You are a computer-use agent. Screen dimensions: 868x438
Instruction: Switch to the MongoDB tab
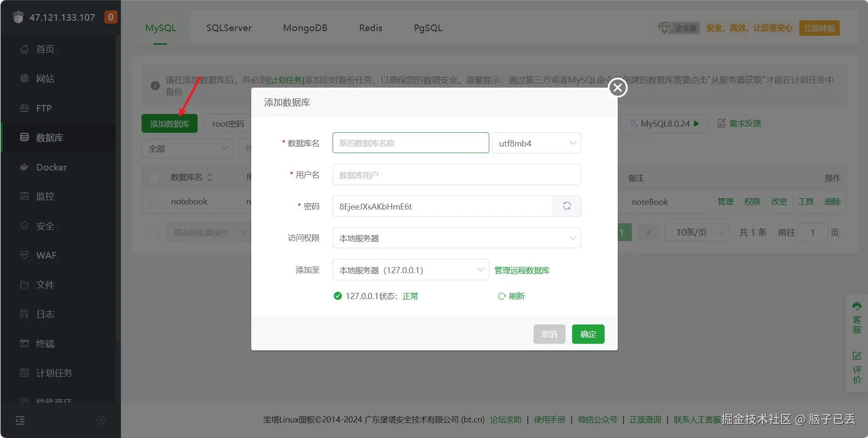tap(305, 28)
